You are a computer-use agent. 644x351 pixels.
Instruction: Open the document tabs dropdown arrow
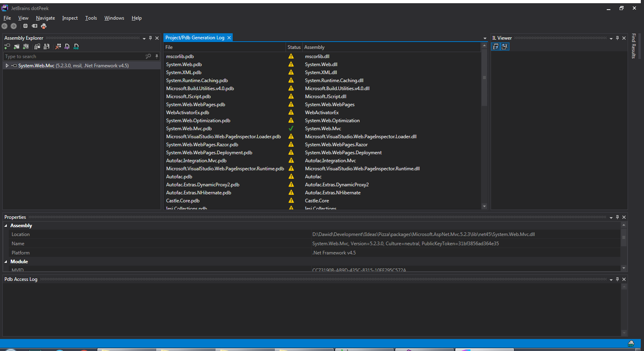(x=485, y=38)
